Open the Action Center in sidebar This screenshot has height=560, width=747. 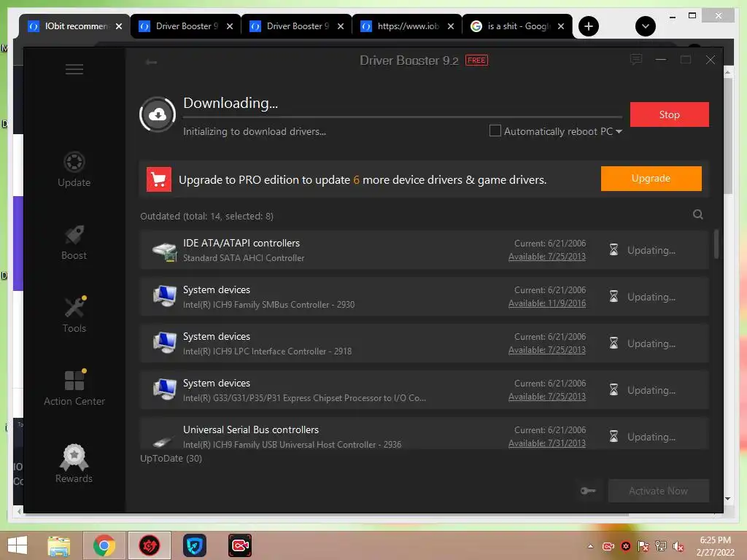74,388
